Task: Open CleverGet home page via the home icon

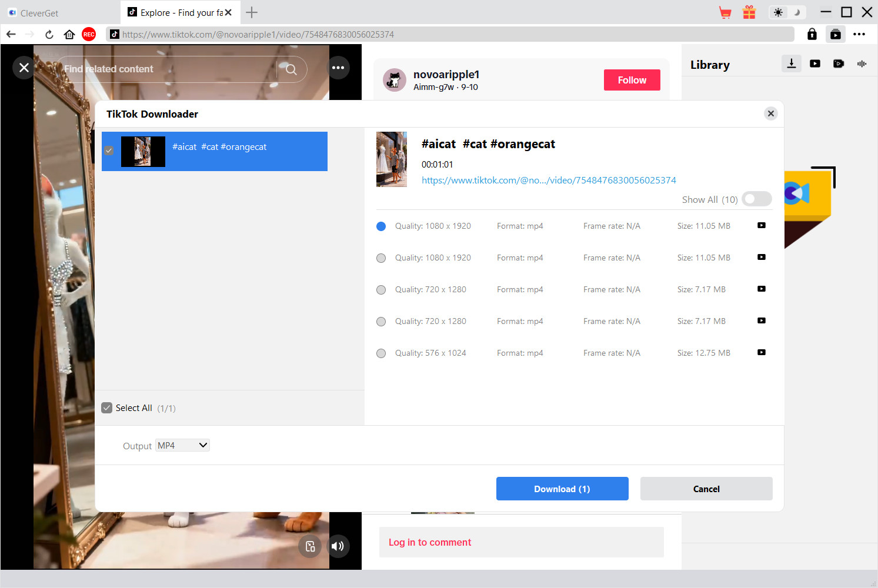Action: pyautogui.click(x=69, y=34)
